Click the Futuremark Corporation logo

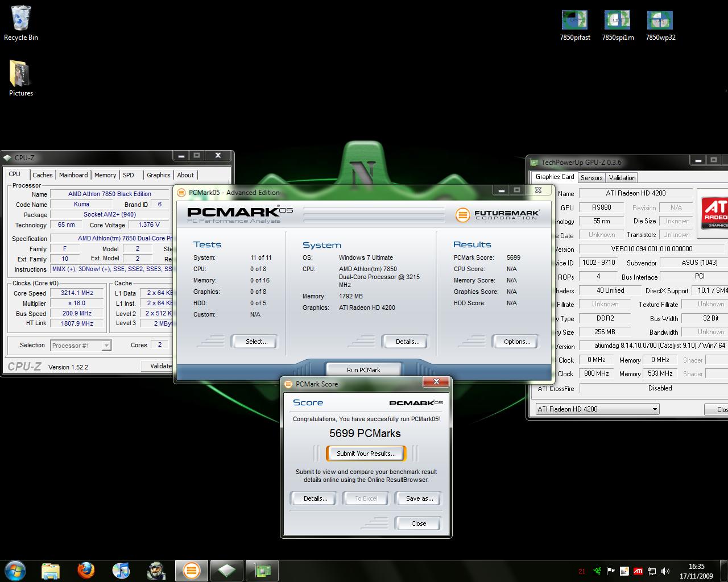coord(497,214)
